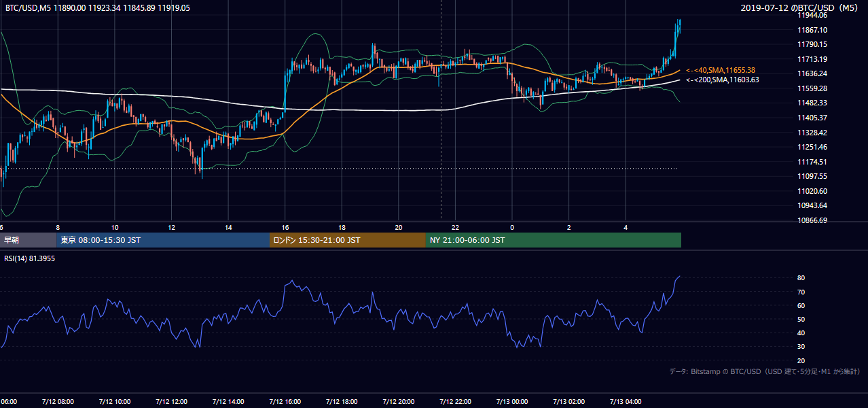Click RSI axis level 40
Screen dimensions: 868x408
[x=801, y=333]
